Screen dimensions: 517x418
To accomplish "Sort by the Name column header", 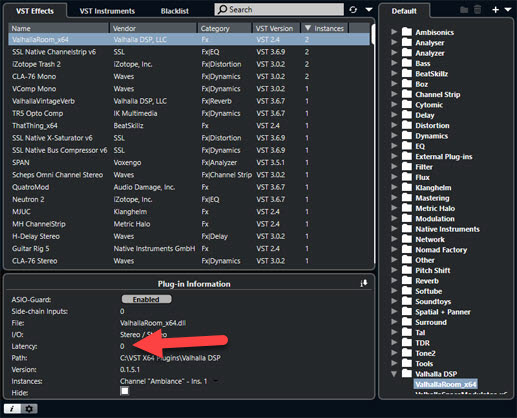I will pos(59,29).
